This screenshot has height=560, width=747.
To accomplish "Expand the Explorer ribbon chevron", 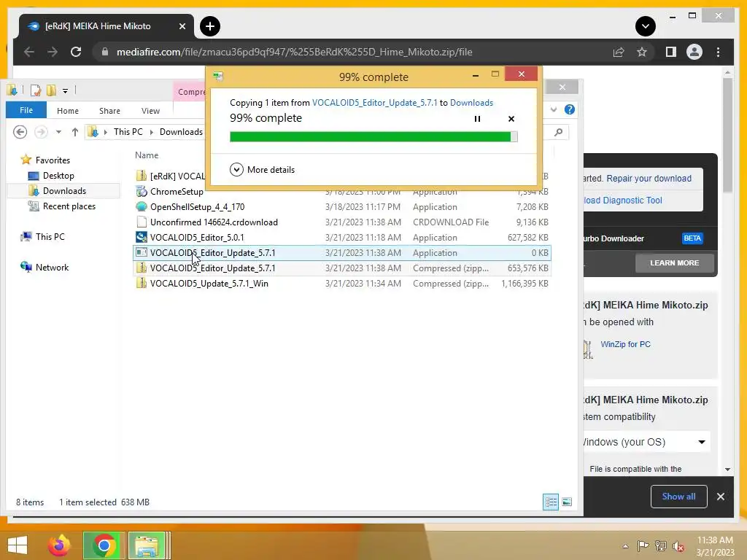I will [x=553, y=109].
